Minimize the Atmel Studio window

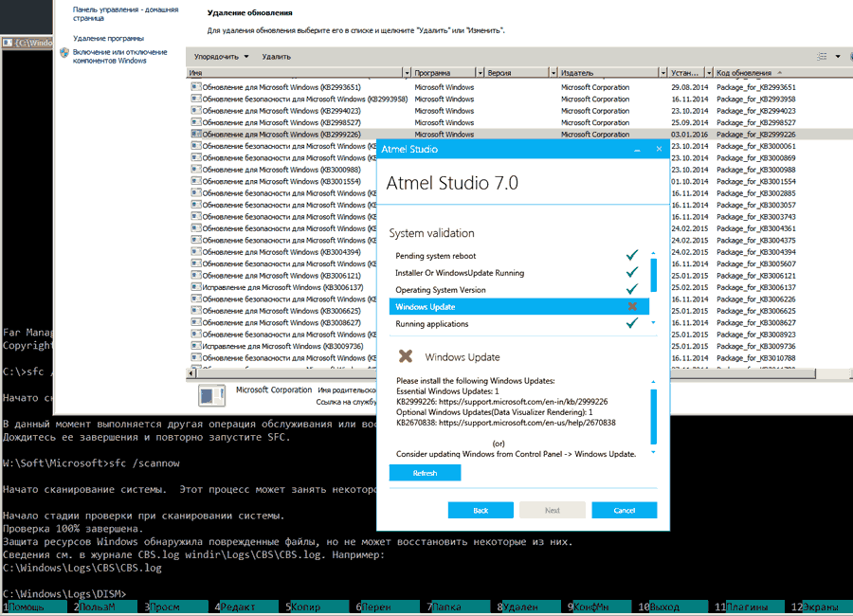[x=637, y=149]
